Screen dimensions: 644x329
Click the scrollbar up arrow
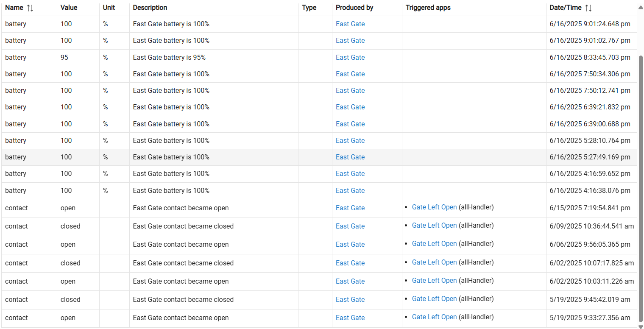(x=641, y=7)
